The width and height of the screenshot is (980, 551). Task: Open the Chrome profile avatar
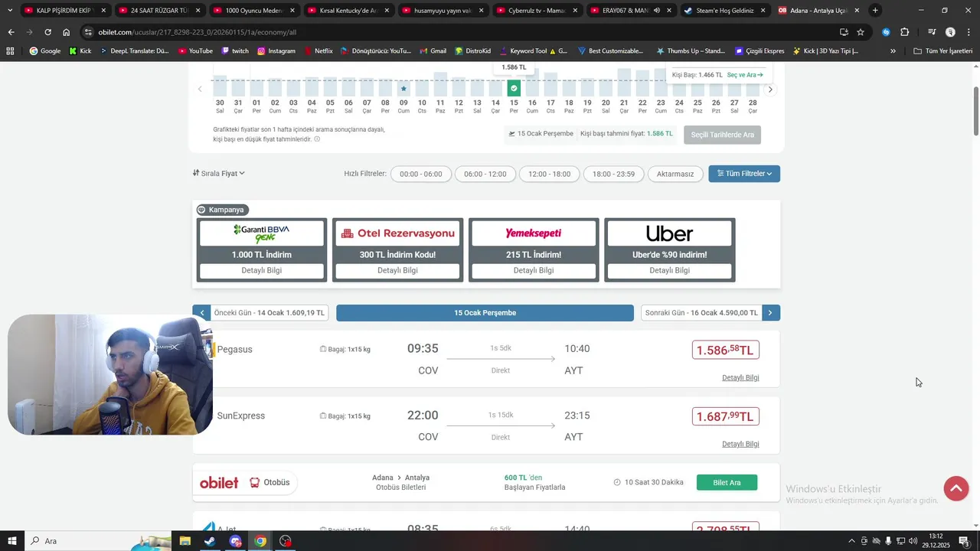[x=950, y=32]
